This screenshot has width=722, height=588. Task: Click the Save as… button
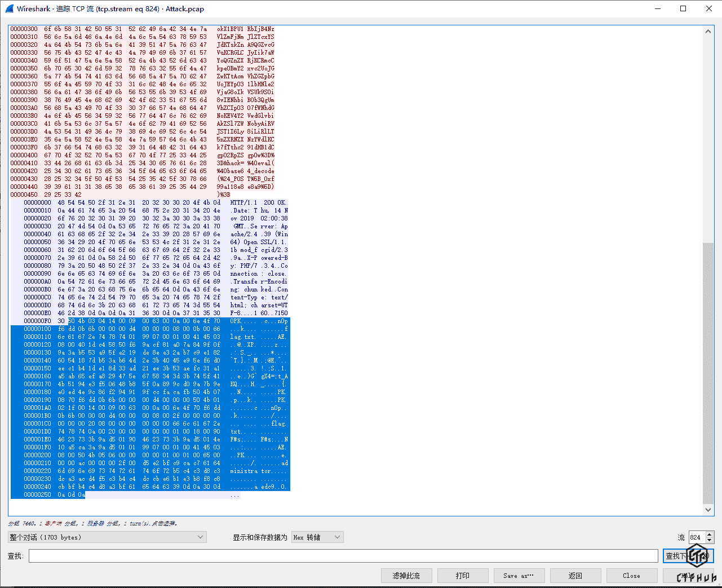pos(519,576)
